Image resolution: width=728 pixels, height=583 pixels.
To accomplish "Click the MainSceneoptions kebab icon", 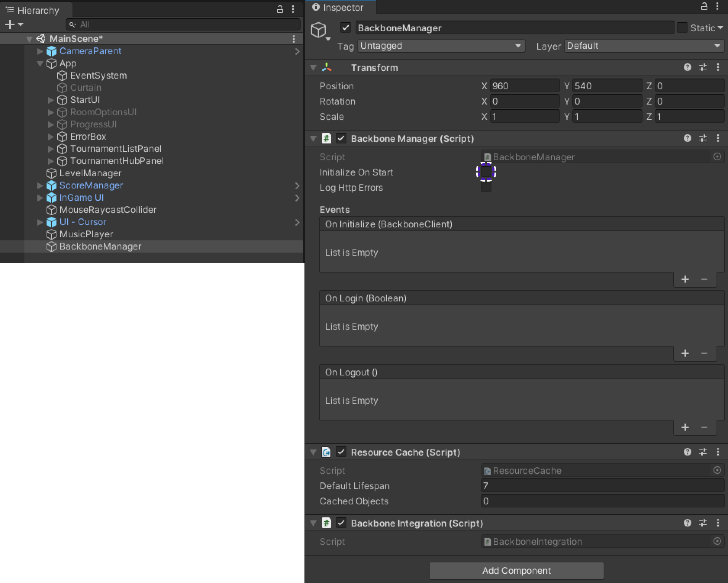I will pos(293,39).
